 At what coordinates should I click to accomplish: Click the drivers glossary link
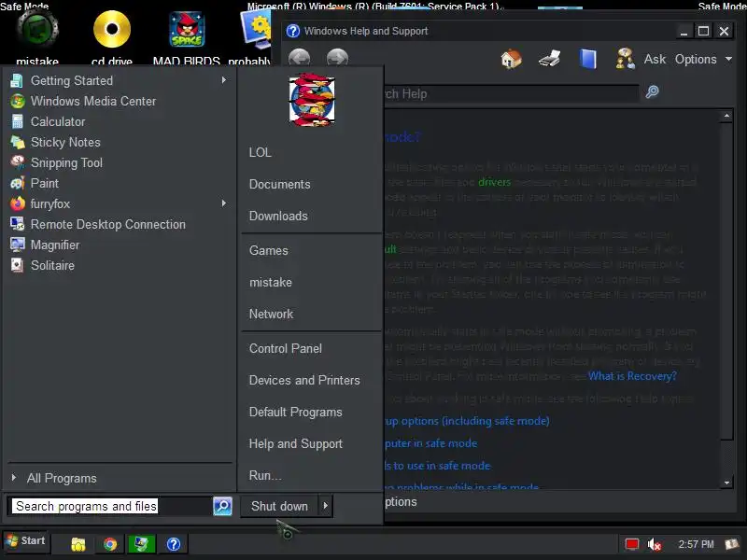(x=495, y=182)
